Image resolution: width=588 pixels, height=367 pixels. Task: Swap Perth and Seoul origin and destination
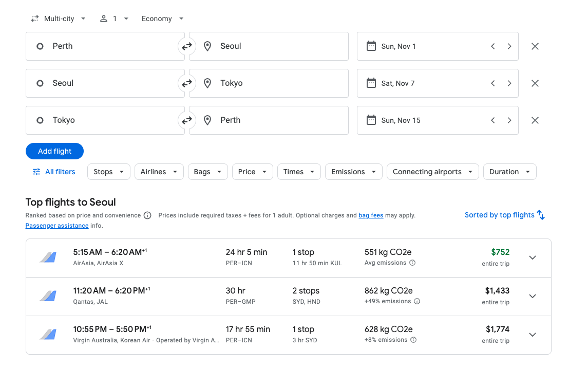point(186,46)
